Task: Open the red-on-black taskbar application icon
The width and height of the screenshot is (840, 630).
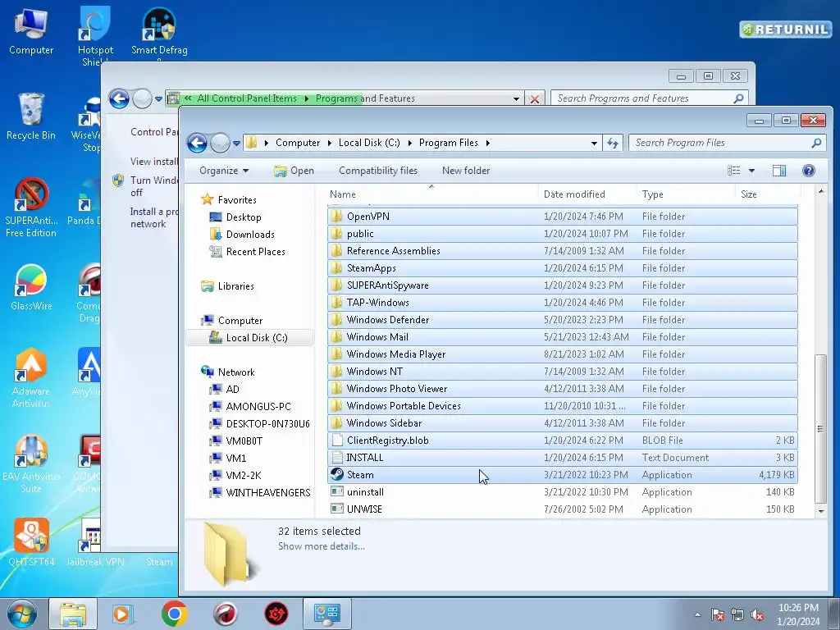Action: pos(276,614)
